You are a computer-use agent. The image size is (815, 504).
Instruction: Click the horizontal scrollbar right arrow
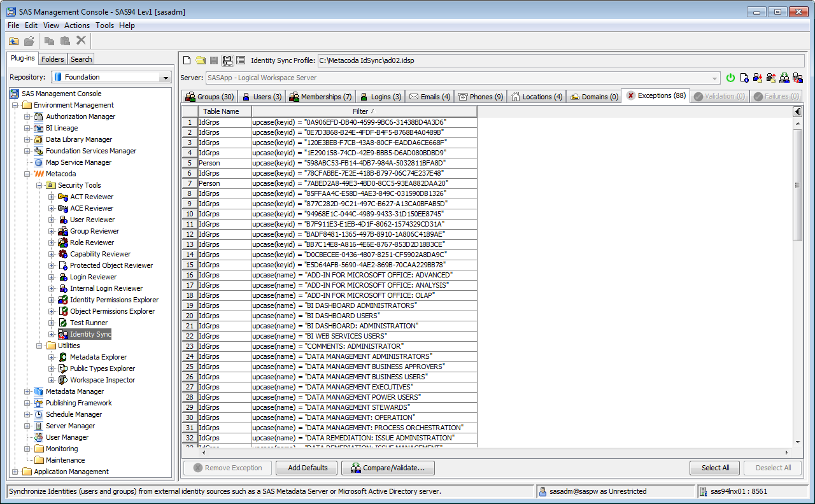coord(786,452)
